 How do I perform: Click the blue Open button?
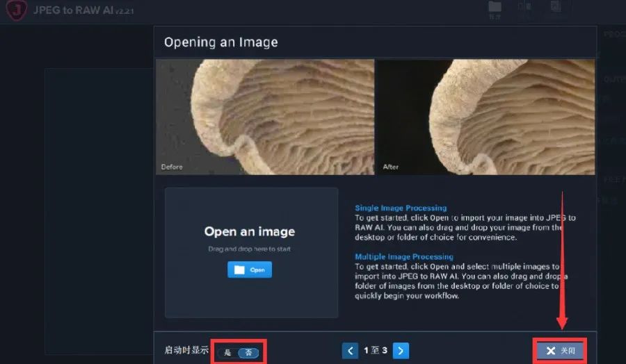click(x=250, y=270)
